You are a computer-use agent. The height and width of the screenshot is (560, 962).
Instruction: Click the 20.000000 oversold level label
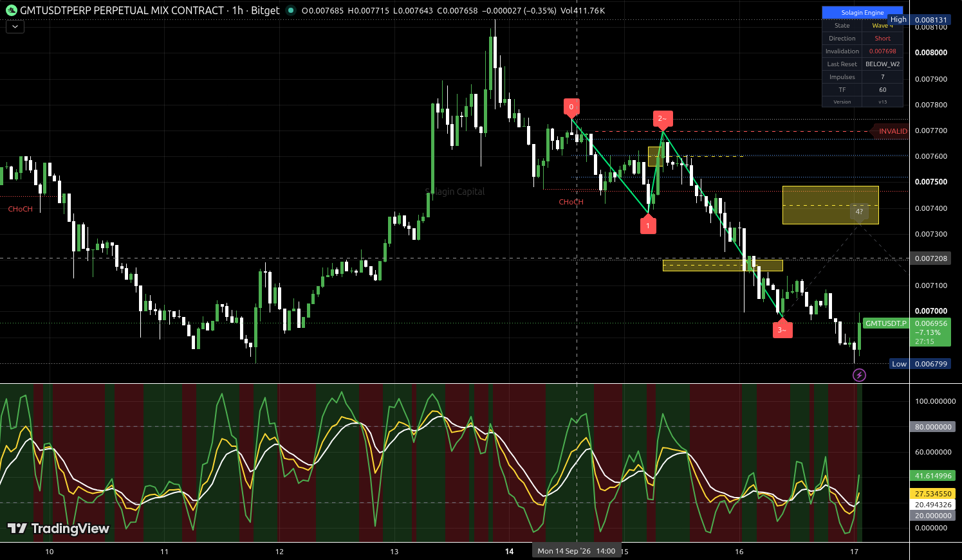coord(932,516)
